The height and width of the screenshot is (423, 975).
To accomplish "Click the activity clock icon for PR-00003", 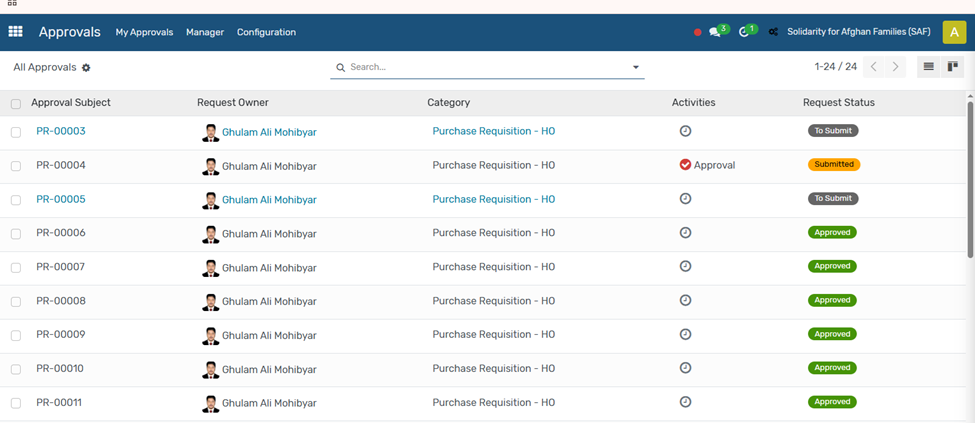I will pyautogui.click(x=685, y=131).
